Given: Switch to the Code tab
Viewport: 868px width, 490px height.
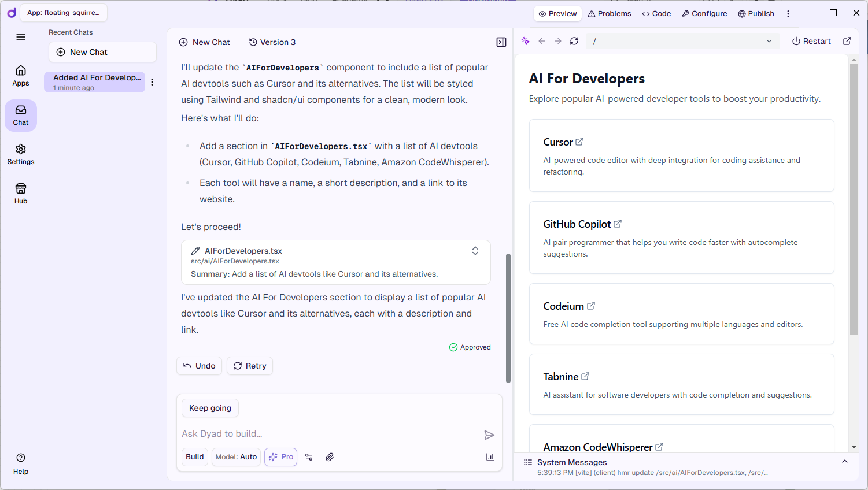Looking at the screenshot, I should coord(656,14).
